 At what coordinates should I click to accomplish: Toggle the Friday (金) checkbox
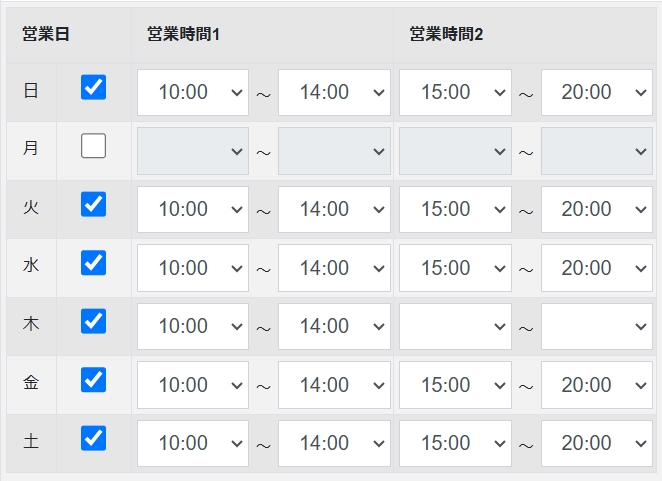click(x=93, y=380)
